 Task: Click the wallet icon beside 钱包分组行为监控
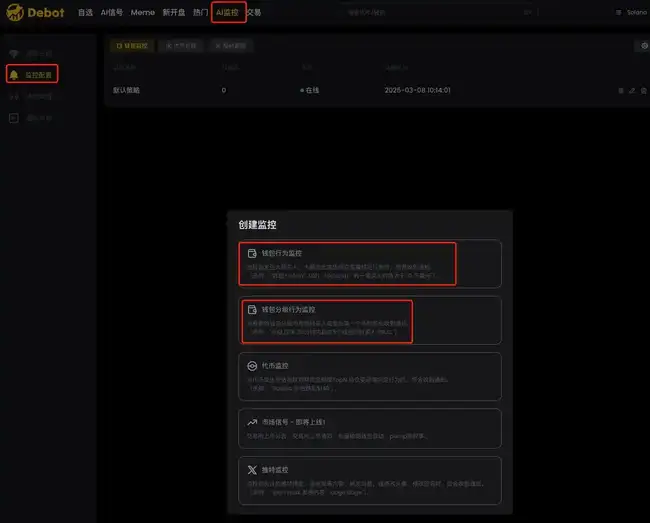(252, 310)
